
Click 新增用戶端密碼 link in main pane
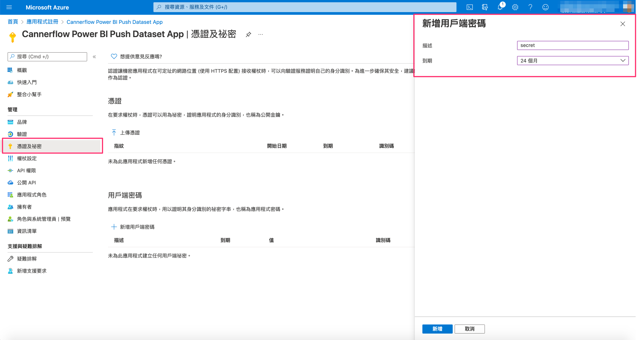pos(137,227)
